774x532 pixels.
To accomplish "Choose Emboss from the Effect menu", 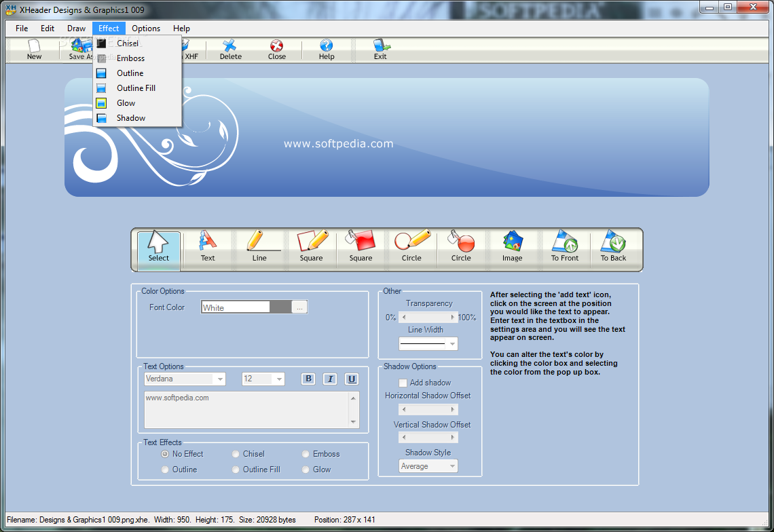I will (x=136, y=58).
